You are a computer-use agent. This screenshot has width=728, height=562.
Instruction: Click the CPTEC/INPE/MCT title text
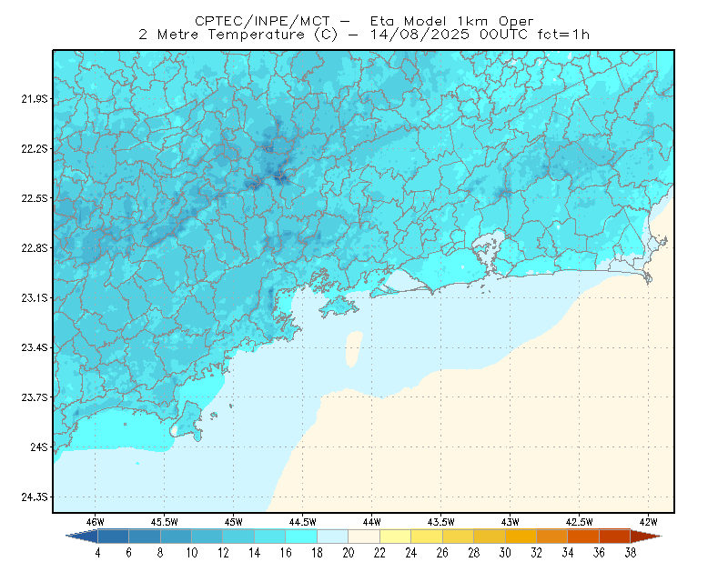[x=262, y=21]
